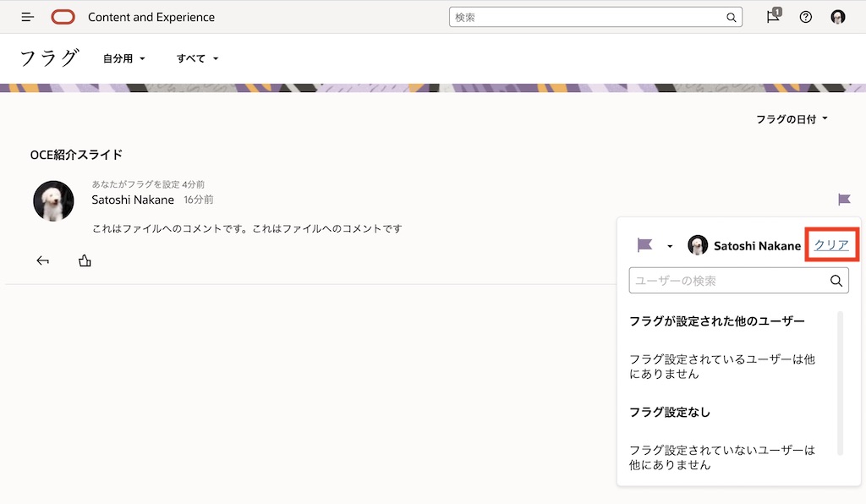
Task: Open the navigation hamburger menu
Action: (26, 16)
